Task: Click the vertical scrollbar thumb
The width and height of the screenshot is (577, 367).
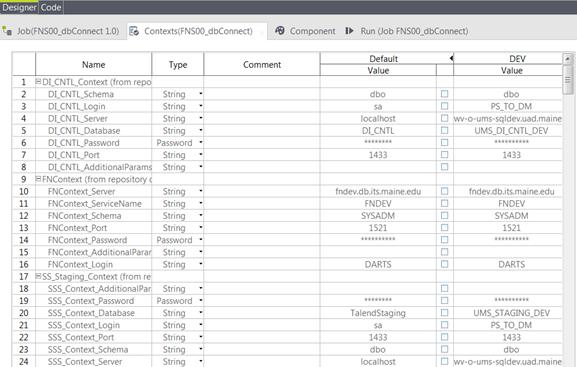Action: tap(567, 79)
